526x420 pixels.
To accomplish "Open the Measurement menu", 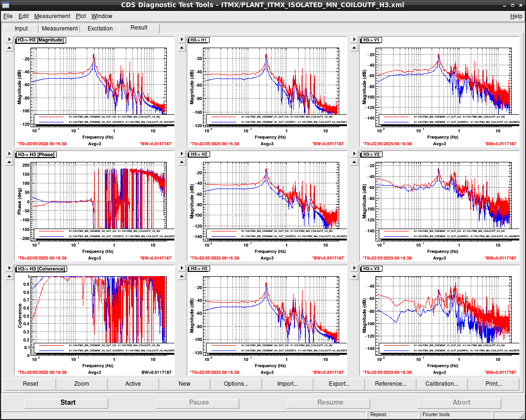I will click(x=52, y=16).
